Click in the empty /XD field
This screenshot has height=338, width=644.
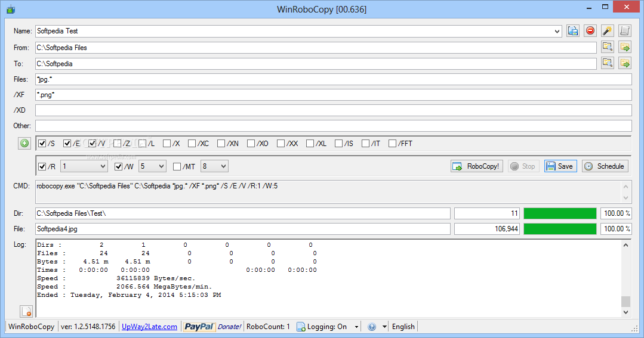click(x=334, y=110)
